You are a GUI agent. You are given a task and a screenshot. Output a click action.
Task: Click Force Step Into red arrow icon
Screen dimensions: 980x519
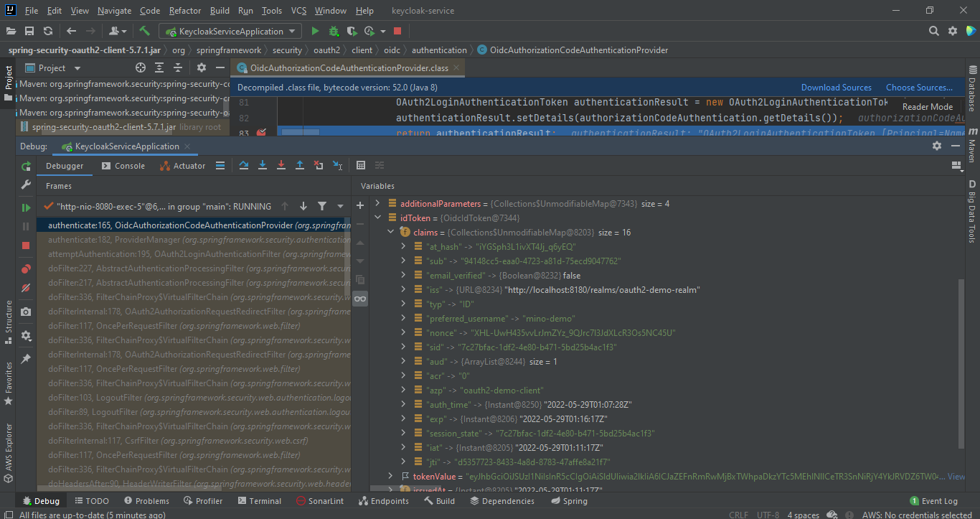(x=281, y=165)
